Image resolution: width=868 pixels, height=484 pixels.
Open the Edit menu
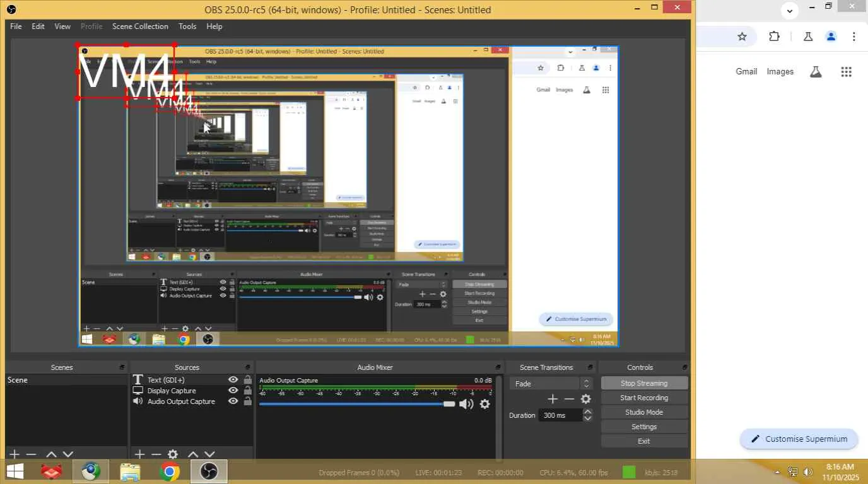[x=38, y=26]
